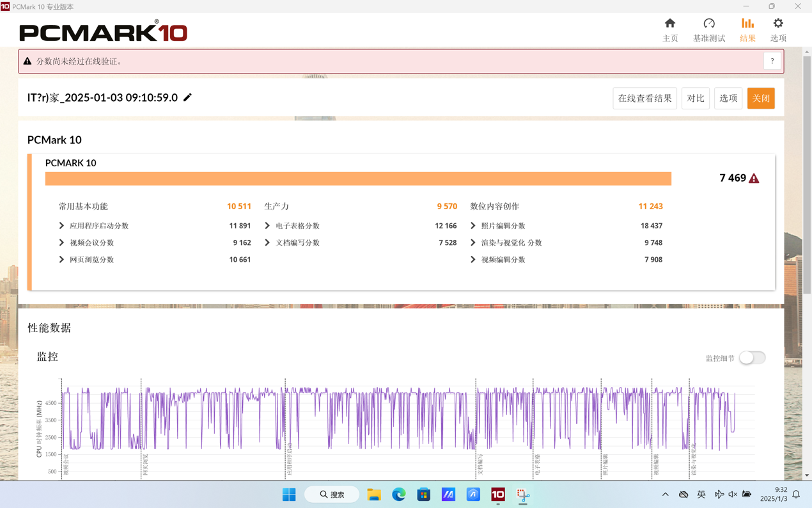Switch to the 结果 results tab
Screen dimensions: 812x508
747,30
